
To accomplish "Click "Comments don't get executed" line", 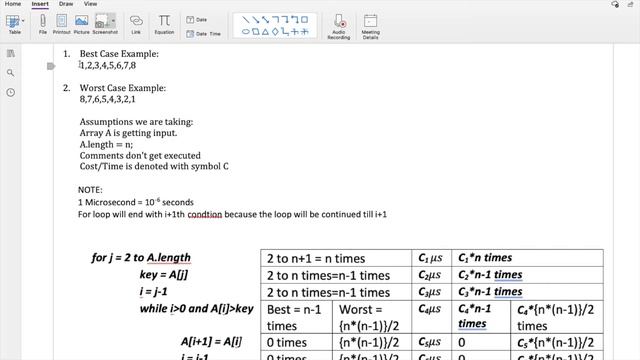I will (140, 156).
